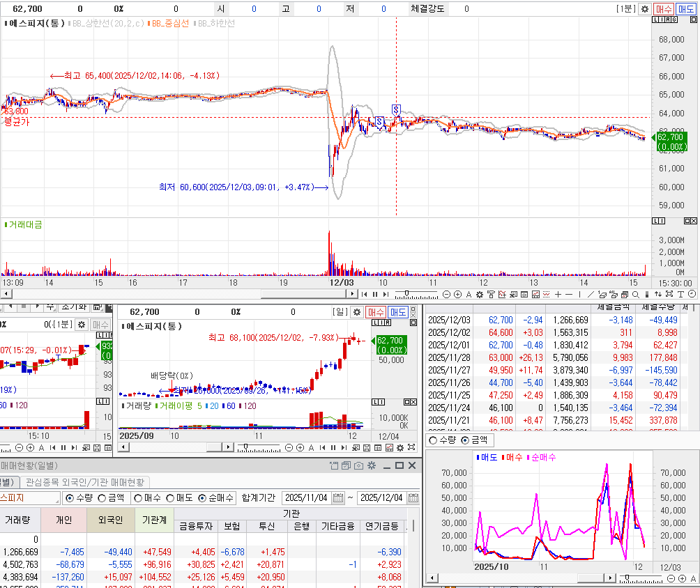Click erase-all icon in main chart toolbar
700x588 pixels.
pyautogui.click(x=613, y=295)
